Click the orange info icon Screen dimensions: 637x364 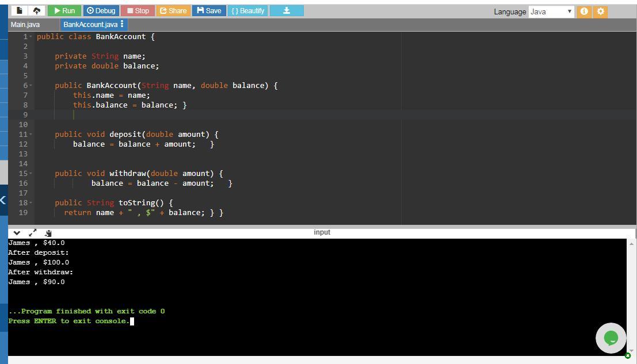[584, 12]
